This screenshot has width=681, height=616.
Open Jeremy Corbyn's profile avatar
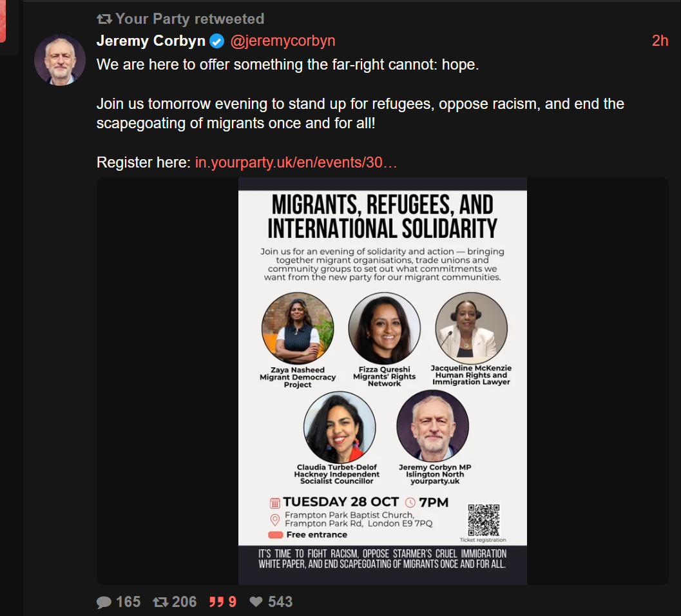pos(60,60)
